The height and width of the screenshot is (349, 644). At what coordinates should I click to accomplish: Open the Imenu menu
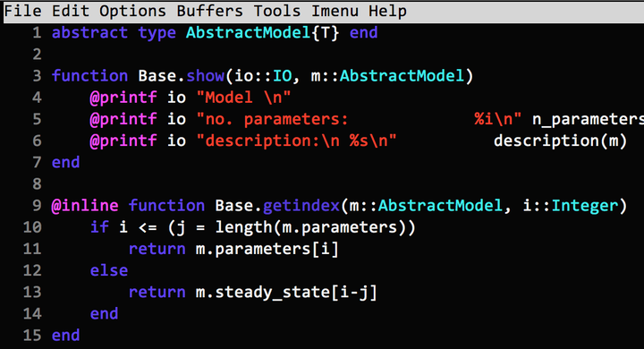click(335, 11)
